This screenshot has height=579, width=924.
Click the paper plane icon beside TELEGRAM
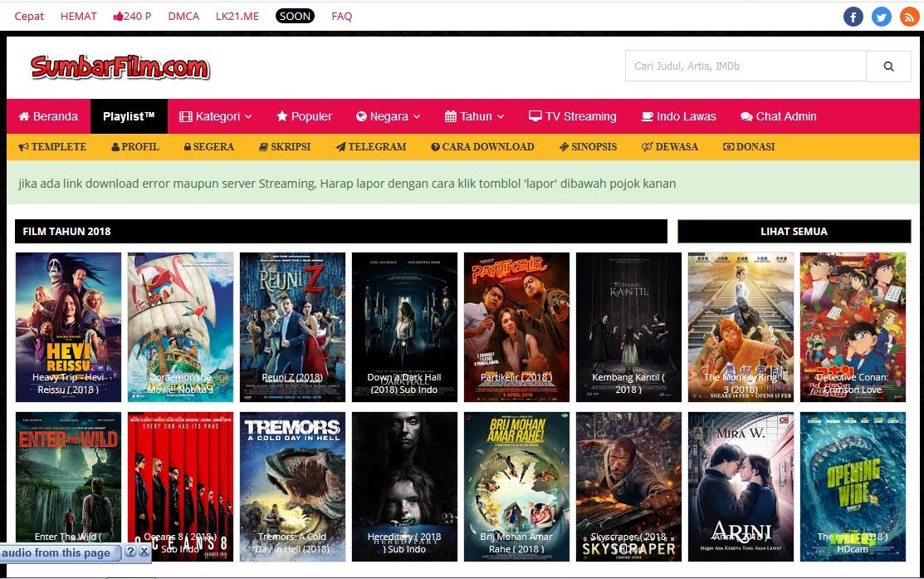[340, 147]
